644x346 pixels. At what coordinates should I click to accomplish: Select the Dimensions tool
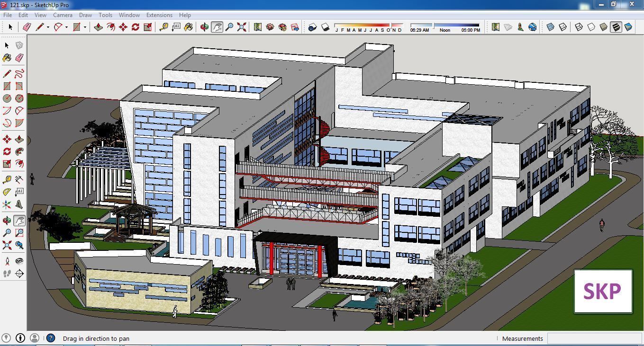[x=19, y=180]
